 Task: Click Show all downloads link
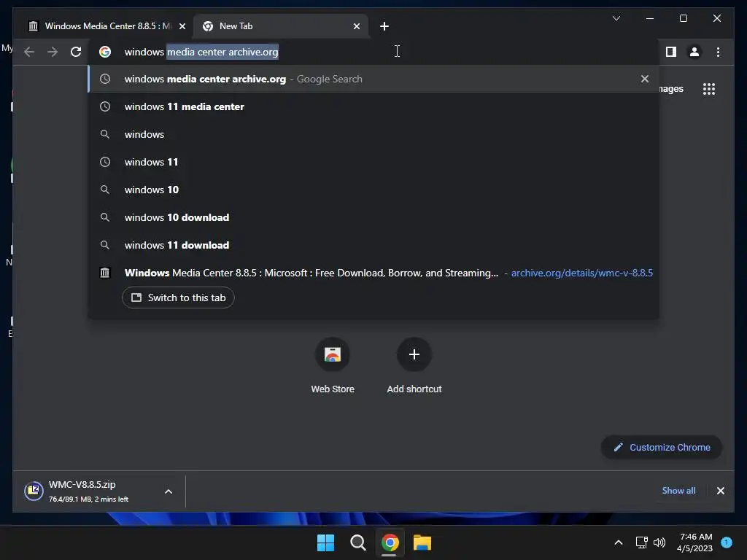(678, 491)
